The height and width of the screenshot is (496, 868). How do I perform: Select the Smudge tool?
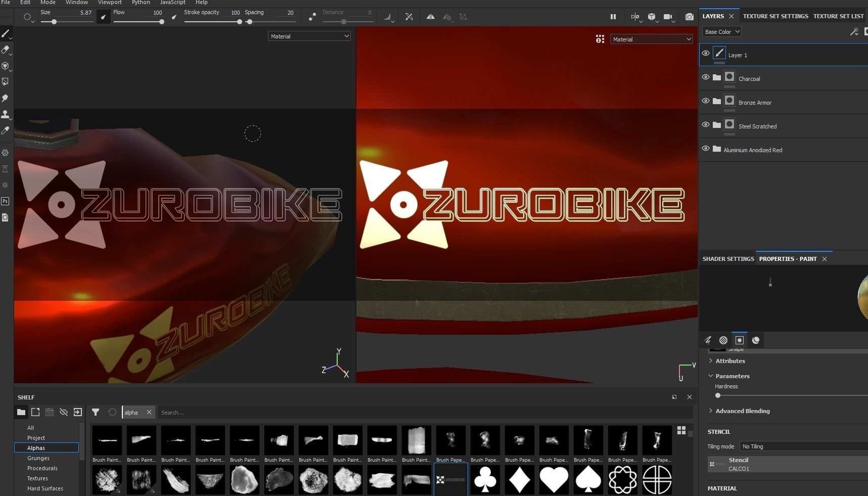point(6,98)
